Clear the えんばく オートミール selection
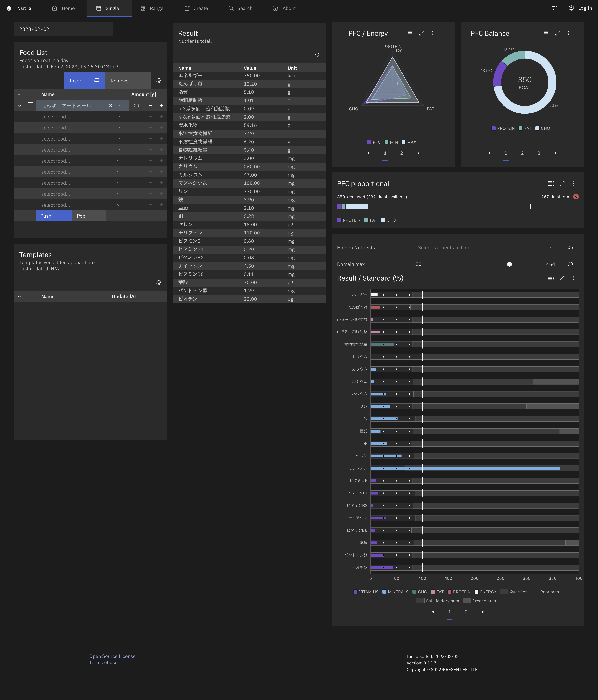 pyautogui.click(x=111, y=105)
